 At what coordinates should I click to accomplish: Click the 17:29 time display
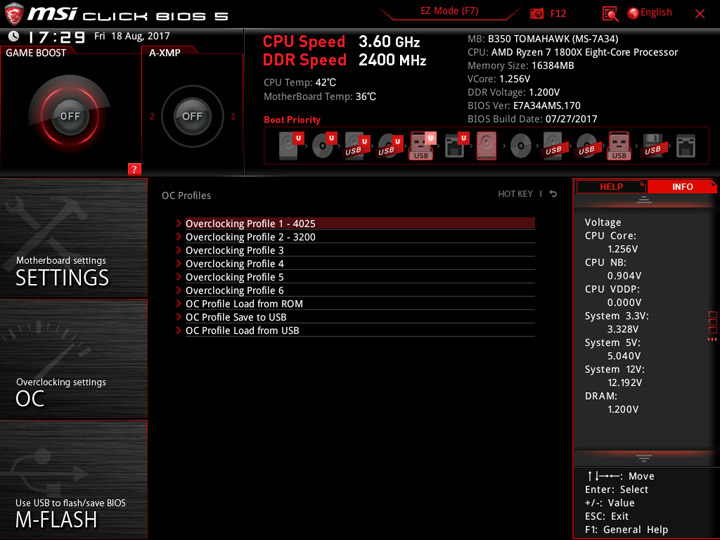pos(56,37)
